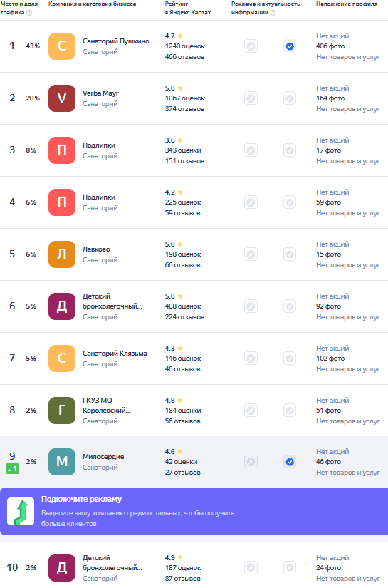Click the teal 'М' avatar of Милосердие
This screenshot has width=388, height=588.
62,462
